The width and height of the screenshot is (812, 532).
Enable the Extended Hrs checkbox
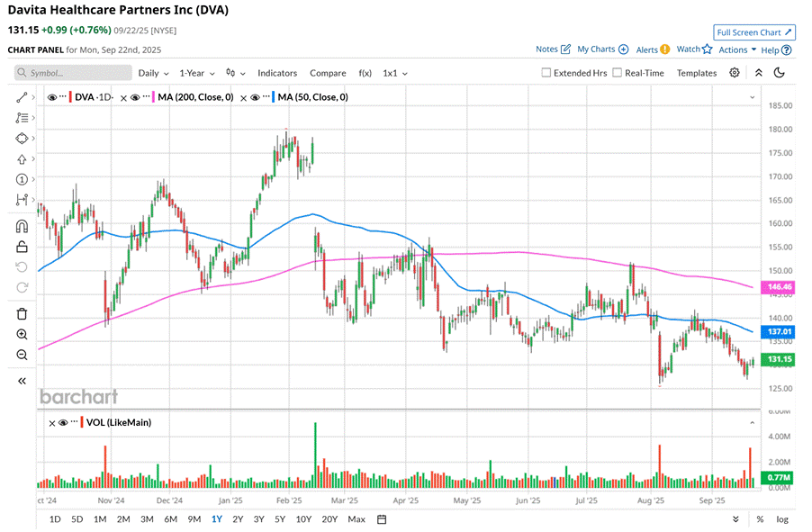click(546, 73)
